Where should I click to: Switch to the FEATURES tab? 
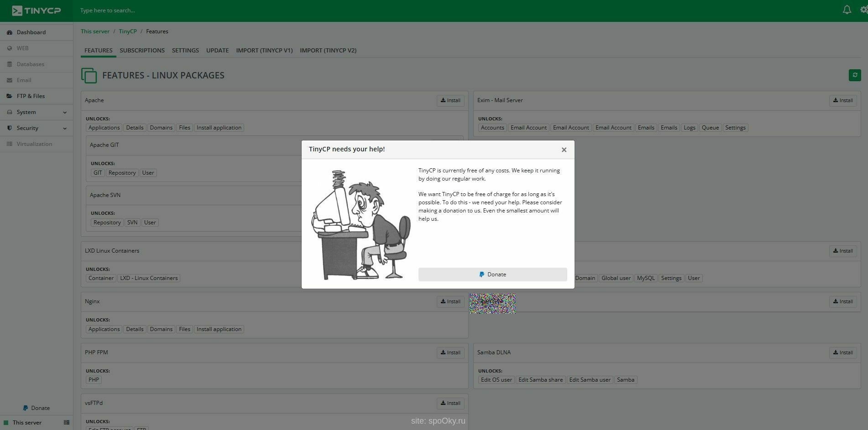click(98, 51)
